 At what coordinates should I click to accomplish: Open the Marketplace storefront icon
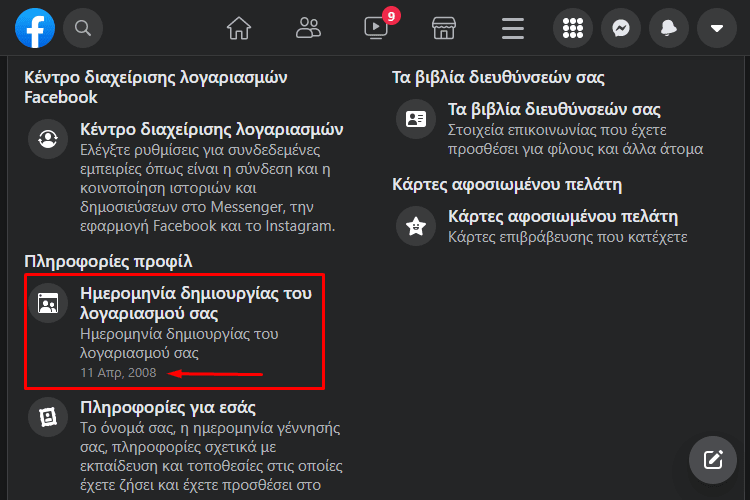pos(444,28)
